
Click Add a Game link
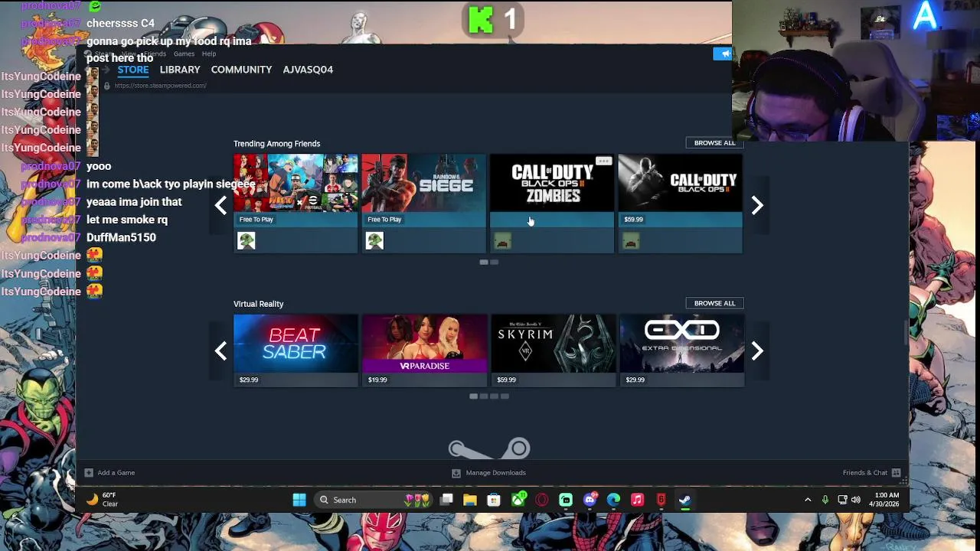click(116, 473)
